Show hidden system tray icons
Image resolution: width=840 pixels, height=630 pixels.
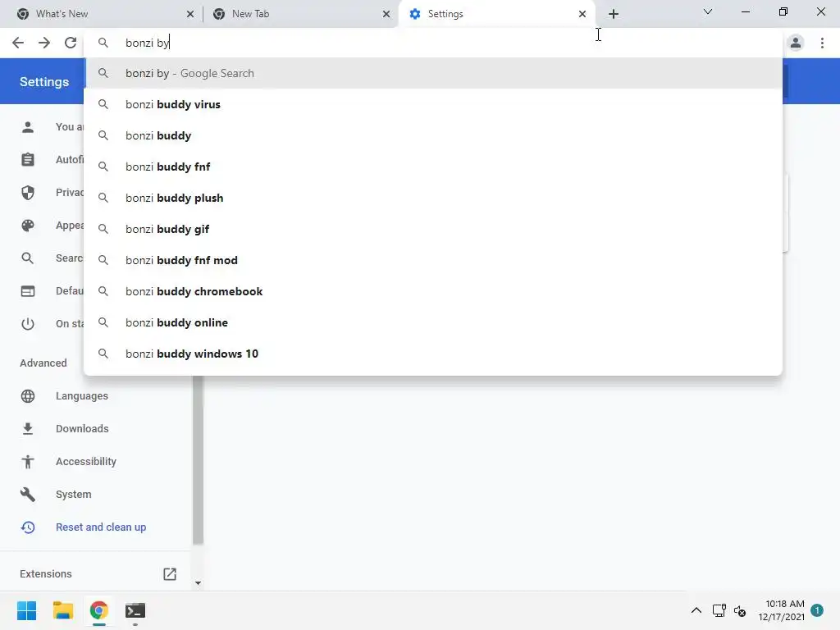pos(696,610)
